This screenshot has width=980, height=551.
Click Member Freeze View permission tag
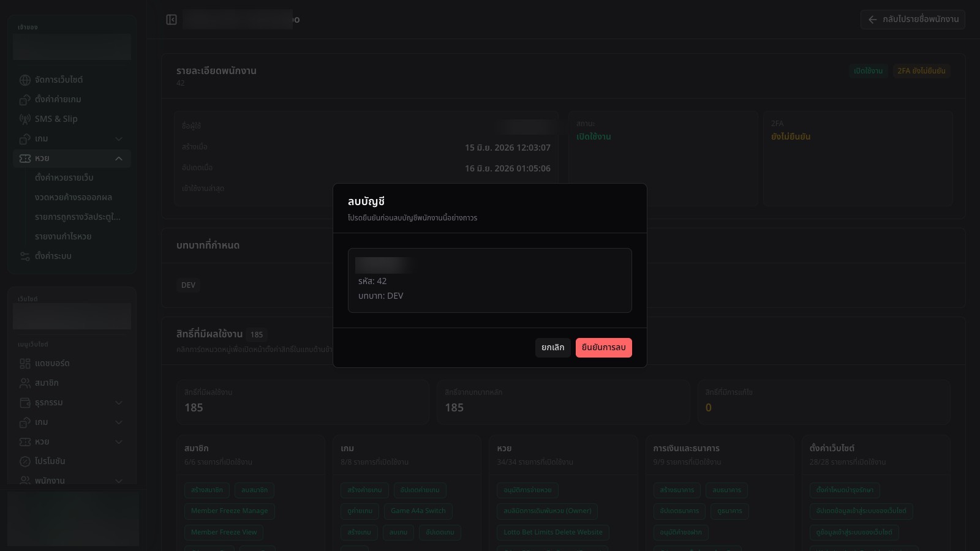coord(224,533)
